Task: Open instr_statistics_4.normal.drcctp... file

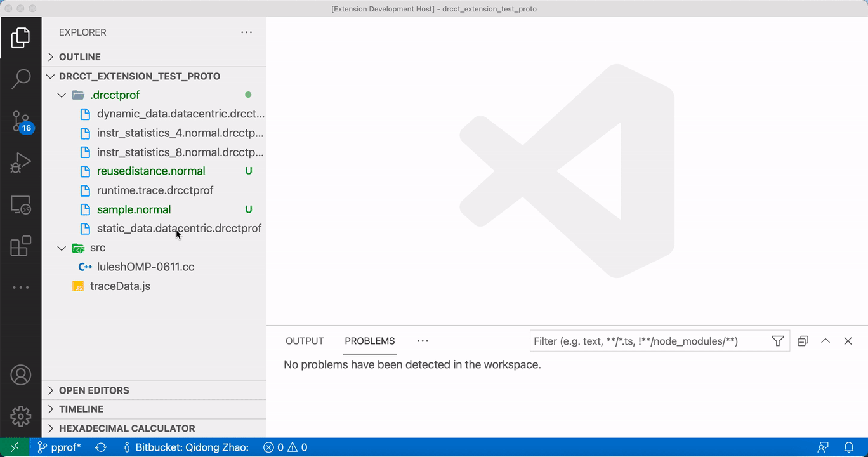Action: (180, 133)
